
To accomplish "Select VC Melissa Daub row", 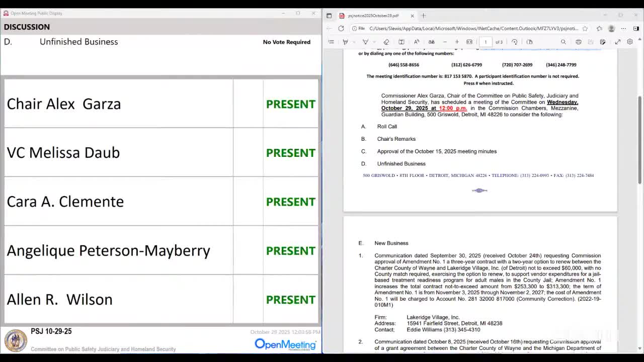I will (x=161, y=152).
